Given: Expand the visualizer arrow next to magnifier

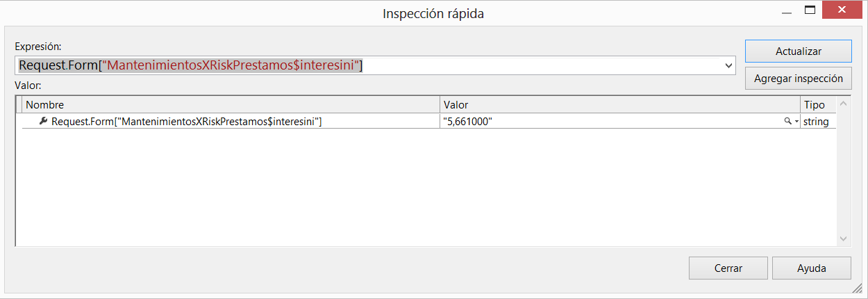Looking at the screenshot, I should pos(796,122).
